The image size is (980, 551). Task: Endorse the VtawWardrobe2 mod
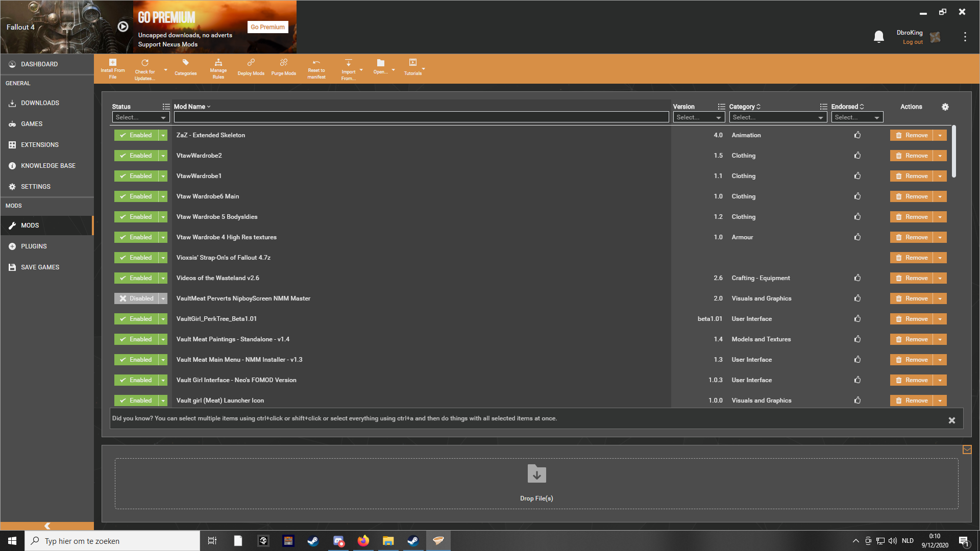[x=857, y=155]
